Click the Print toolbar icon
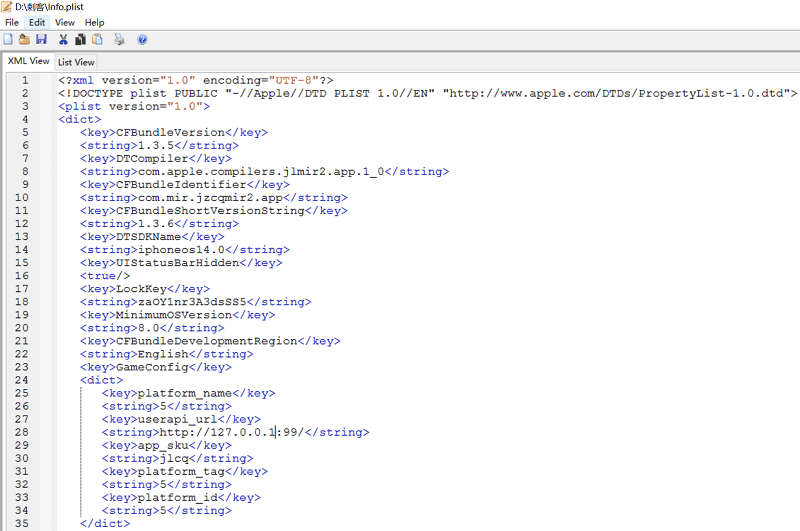This screenshot has width=800, height=531. [x=119, y=40]
